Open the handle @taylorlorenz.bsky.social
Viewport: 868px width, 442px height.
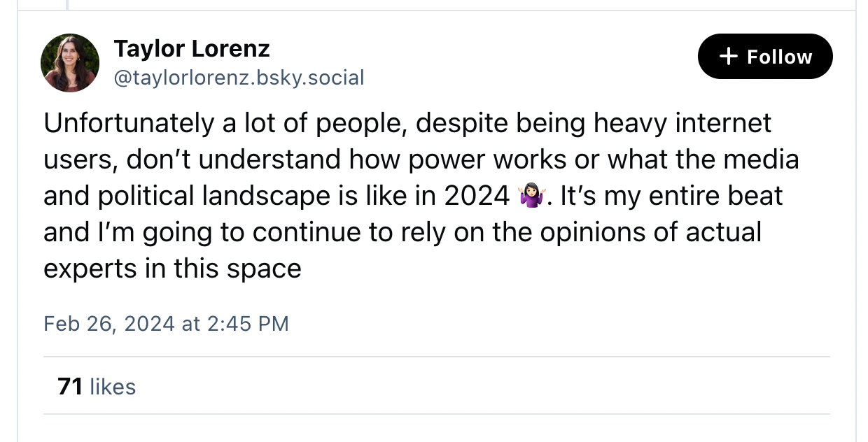pyautogui.click(x=239, y=78)
